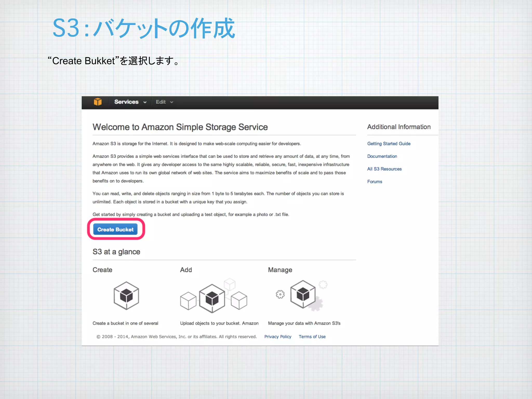Viewport: 532px width, 399px height.
Task: Click the Manage heading under S3 at a glance
Action: point(280,270)
